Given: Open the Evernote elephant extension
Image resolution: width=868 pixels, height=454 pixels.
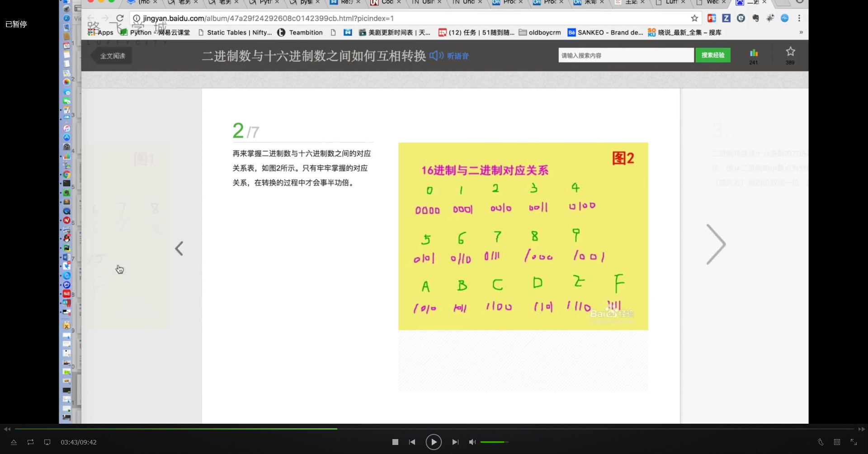Looking at the screenshot, I should pyautogui.click(x=755, y=18).
